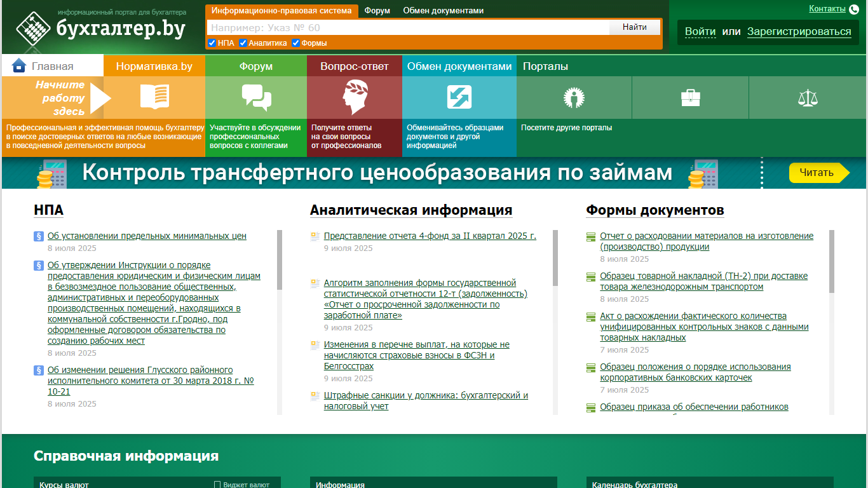The image size is (868, 488).
Task: Select Информационно-правовая система search tab
Action: point(281,11)
